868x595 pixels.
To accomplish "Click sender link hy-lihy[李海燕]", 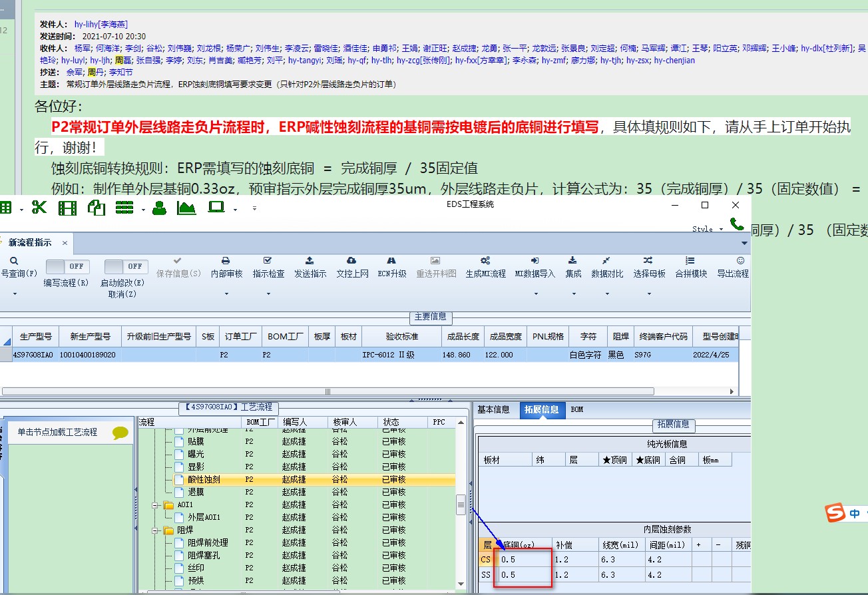I will pos(101,24).
